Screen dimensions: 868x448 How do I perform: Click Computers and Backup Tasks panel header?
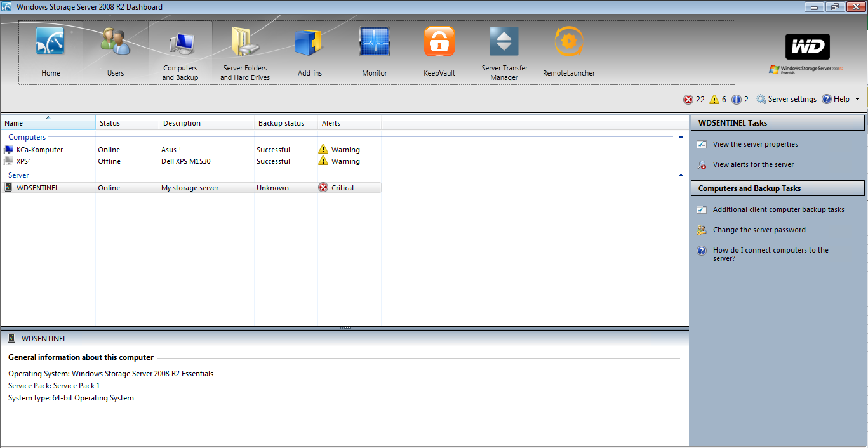pyautogui.click(x=778, y=188)
